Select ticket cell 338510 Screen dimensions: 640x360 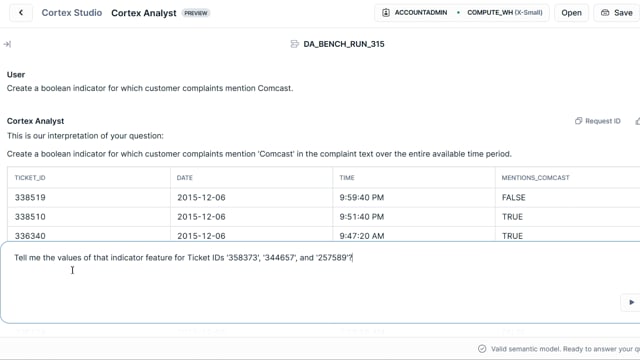[30, 217]
